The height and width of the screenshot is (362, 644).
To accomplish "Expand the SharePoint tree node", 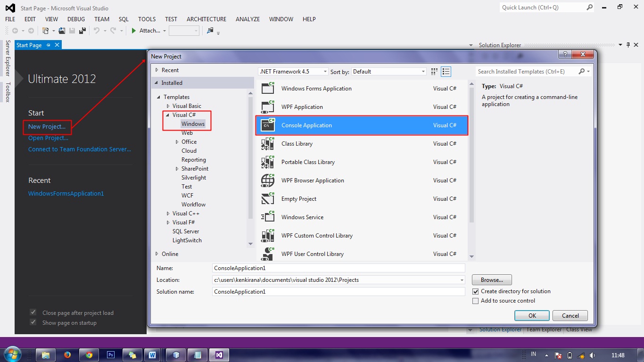I will [x=177, y=169].
